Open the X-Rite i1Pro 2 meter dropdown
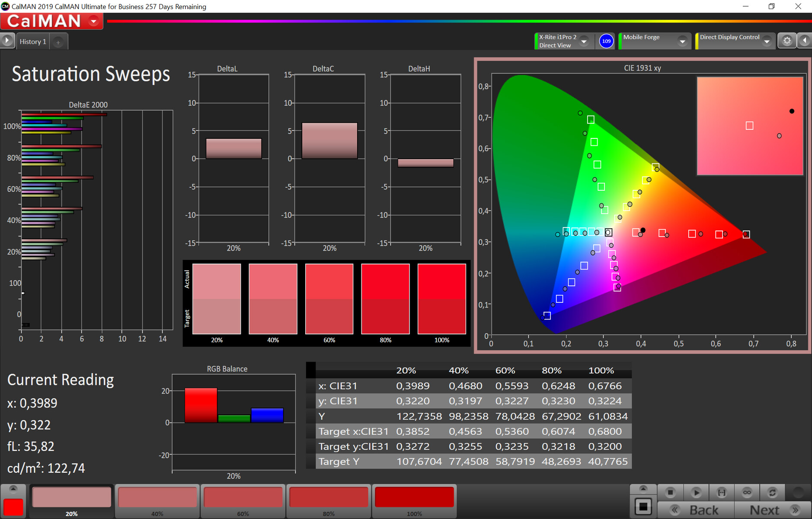 click(x=584, y=42)
